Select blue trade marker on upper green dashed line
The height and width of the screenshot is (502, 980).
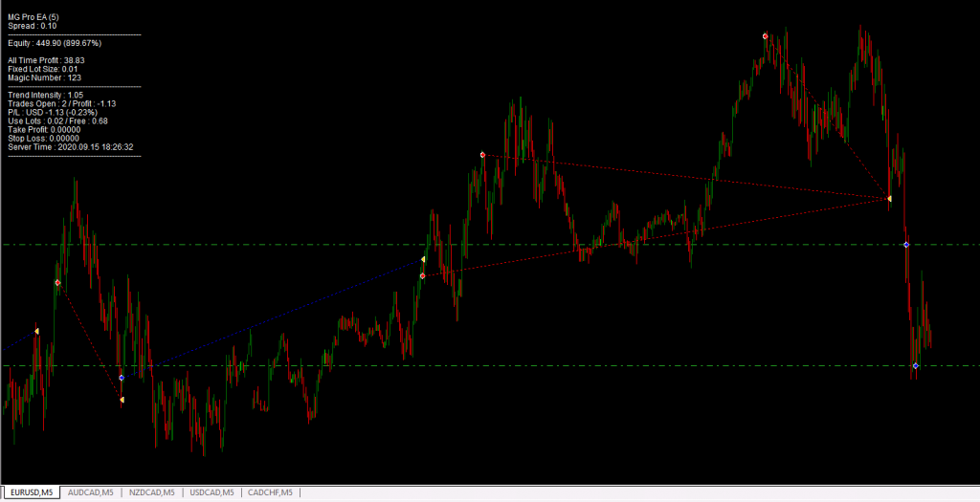906,246
